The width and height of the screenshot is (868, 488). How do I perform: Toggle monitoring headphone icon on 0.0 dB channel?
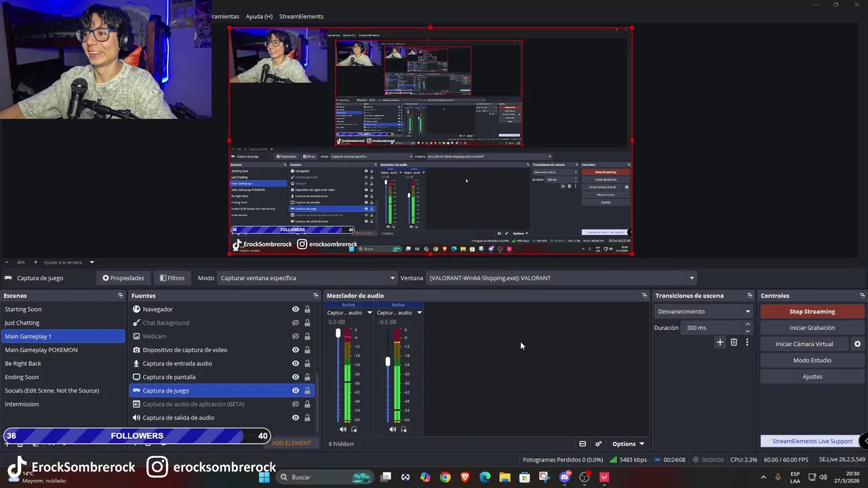(x=354, y=429)
